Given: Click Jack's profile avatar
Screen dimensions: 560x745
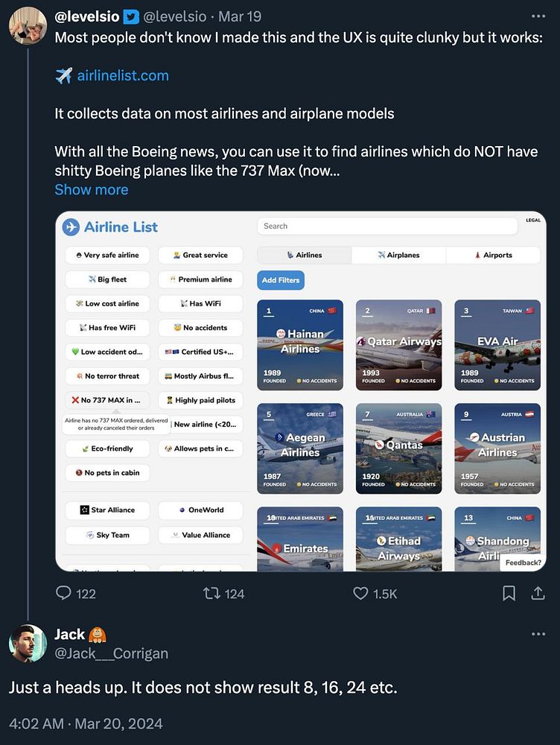Looking at the screenshot, I should [x=28, y=643].
